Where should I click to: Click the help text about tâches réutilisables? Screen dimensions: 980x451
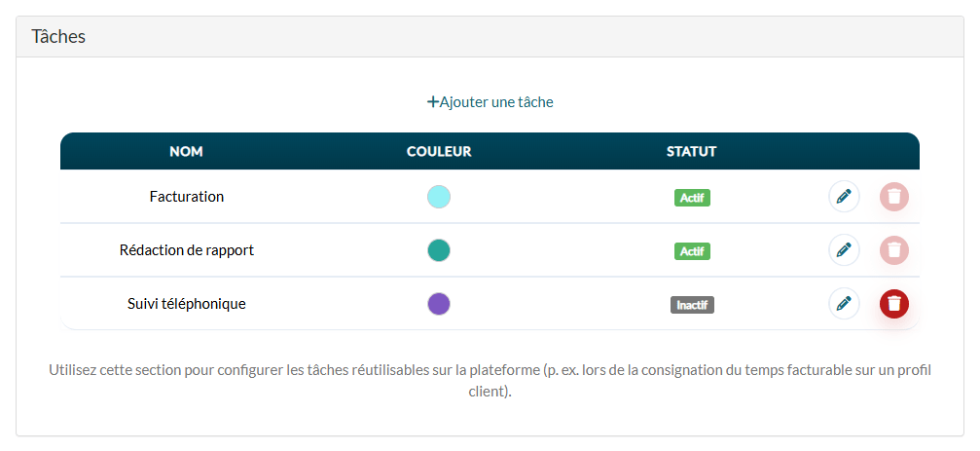point(490,381)
